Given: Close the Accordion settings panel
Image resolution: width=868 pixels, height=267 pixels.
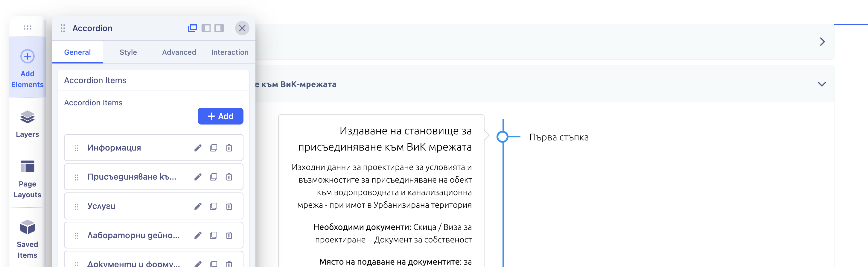Looking at the screenshot, I should click(x=242, y=28).
